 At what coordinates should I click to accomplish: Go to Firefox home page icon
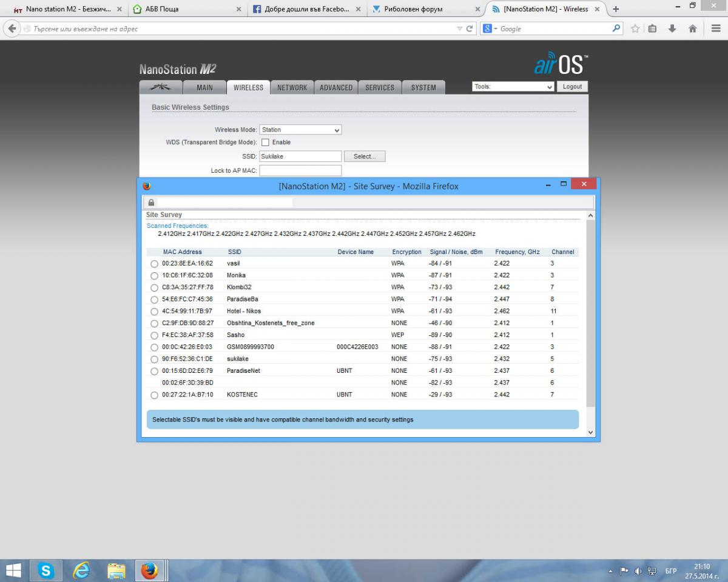692,28
